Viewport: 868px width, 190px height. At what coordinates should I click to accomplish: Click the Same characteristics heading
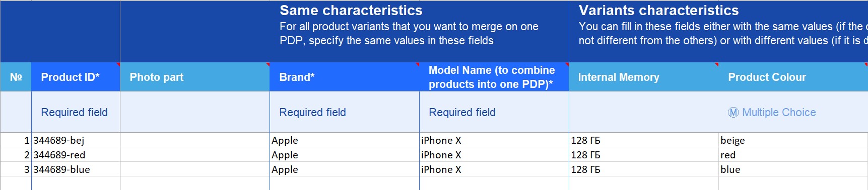pos(351,10)
